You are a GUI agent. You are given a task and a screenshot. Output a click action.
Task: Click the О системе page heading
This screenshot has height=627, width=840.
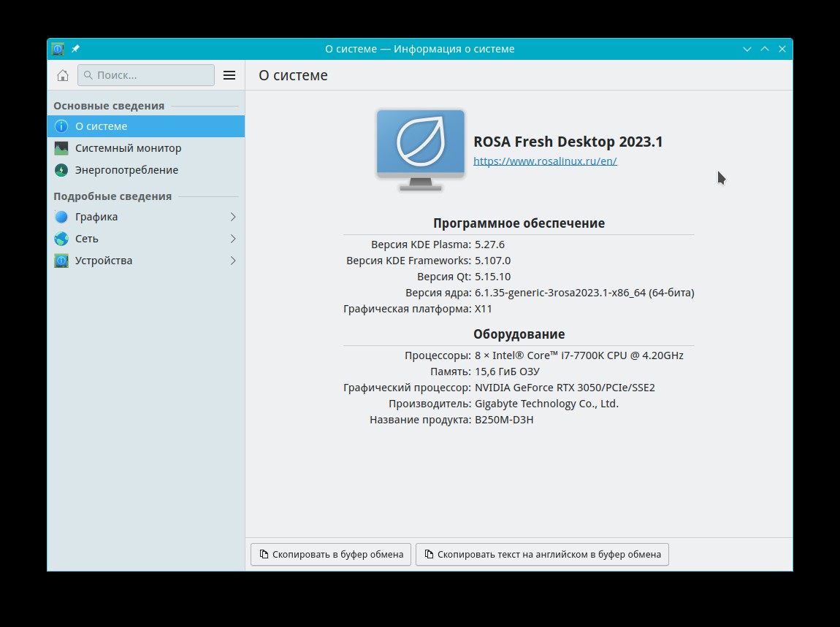[293, 75]
